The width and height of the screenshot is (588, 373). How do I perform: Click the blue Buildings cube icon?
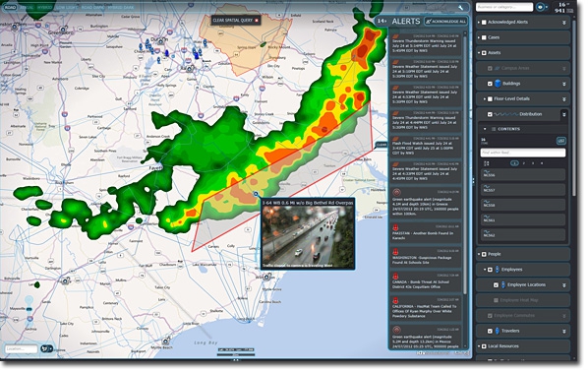[498, 84]
